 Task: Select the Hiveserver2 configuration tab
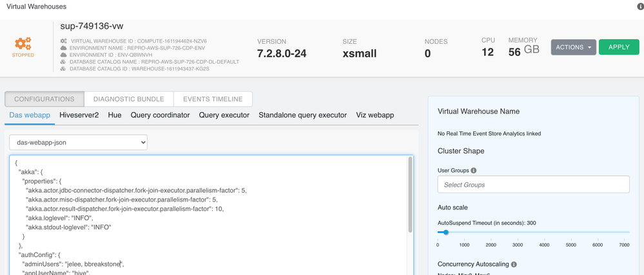coord(79,115)
